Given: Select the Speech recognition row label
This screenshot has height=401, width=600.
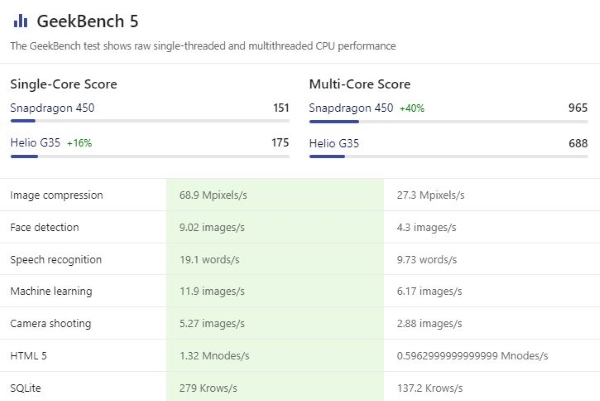Looking at the screenshot, I should point(56,259).
